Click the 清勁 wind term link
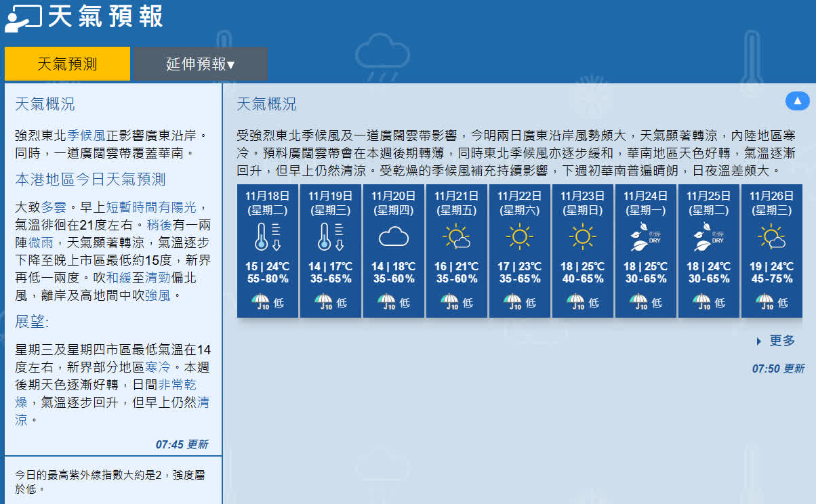This screenshot has width=816, height=504. (x=157, y=278)
